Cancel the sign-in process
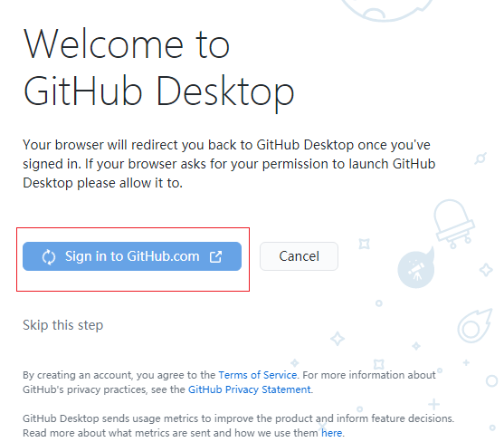This screenshot has height=442, width=504. pos(299,256)
